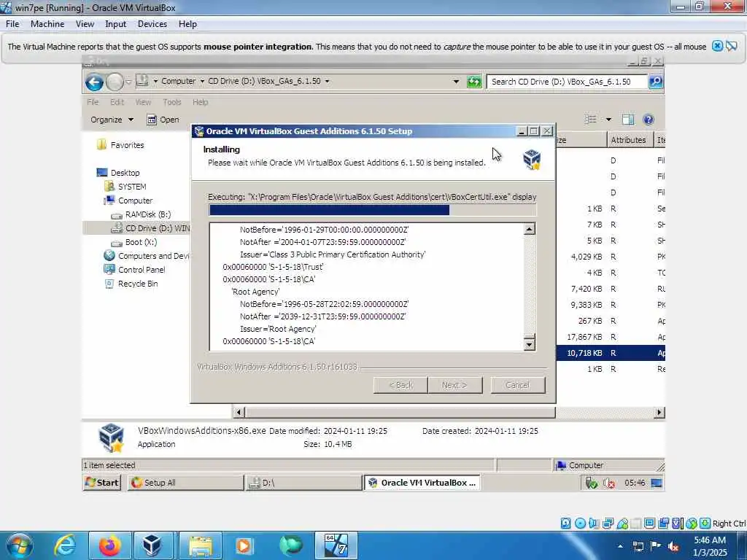The height and width of the screenshot is (560, 747).
Task: Click the Explorer horizontal scrollbar right arrow
Action: click(x=659, y=413)
